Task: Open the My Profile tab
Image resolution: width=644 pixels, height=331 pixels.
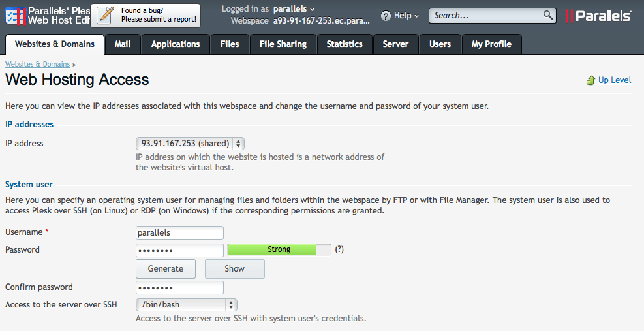Action: (x=491, y=44)
